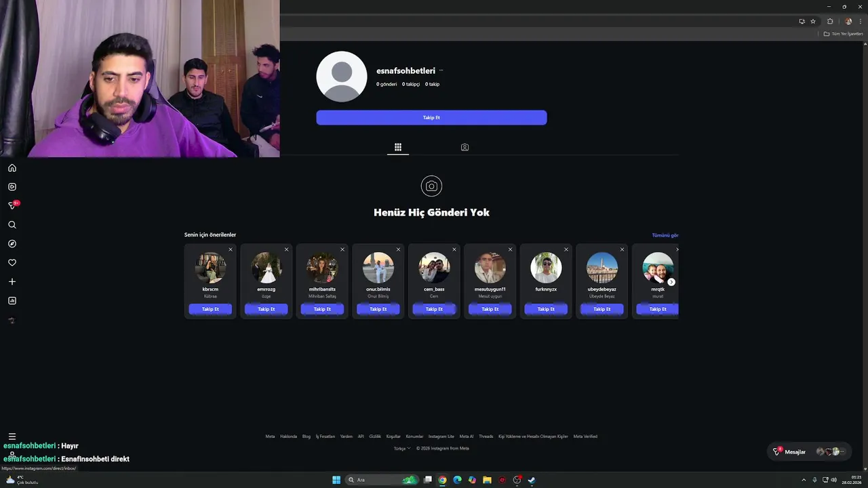Image resolution: width=868 pixels, height=488 pixels.
Task: Open the Threads footer link
Action: point(486,436)
